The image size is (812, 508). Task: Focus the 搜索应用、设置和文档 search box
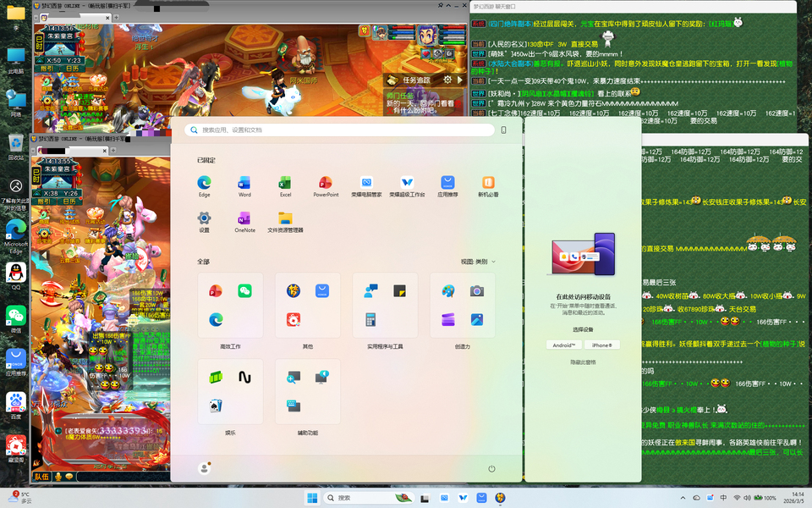click(340, 130)
